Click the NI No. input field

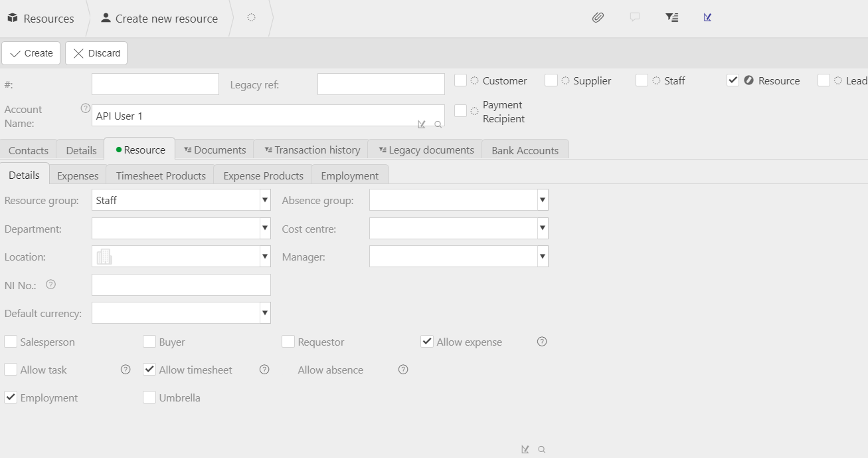pos(181,285)
